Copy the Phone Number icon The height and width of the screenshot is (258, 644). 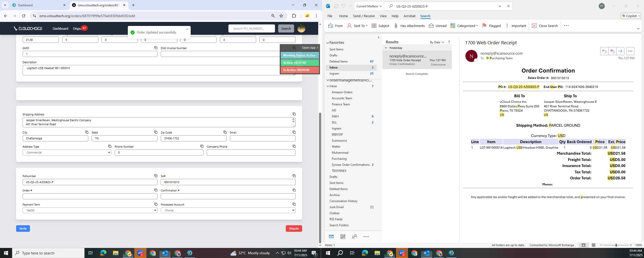pos(202,146)
